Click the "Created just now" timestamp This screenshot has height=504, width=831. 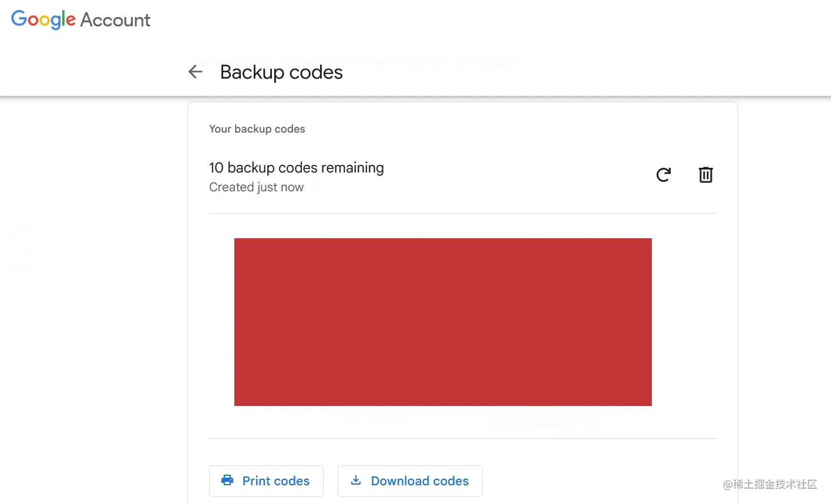click(x=257, y=187)
